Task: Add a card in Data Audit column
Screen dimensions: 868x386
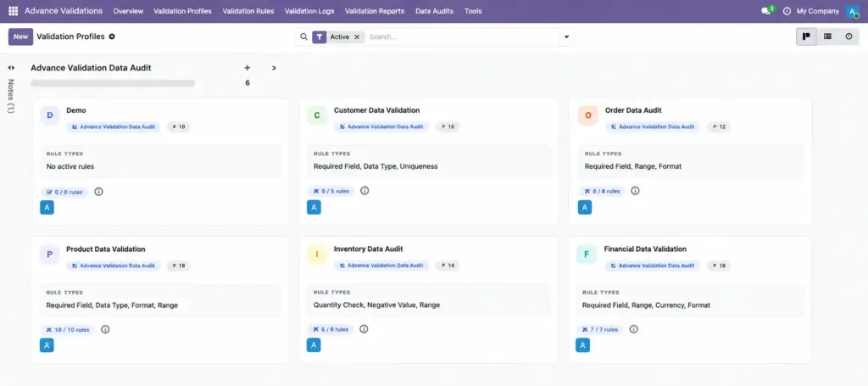Action: pos(248,68)
